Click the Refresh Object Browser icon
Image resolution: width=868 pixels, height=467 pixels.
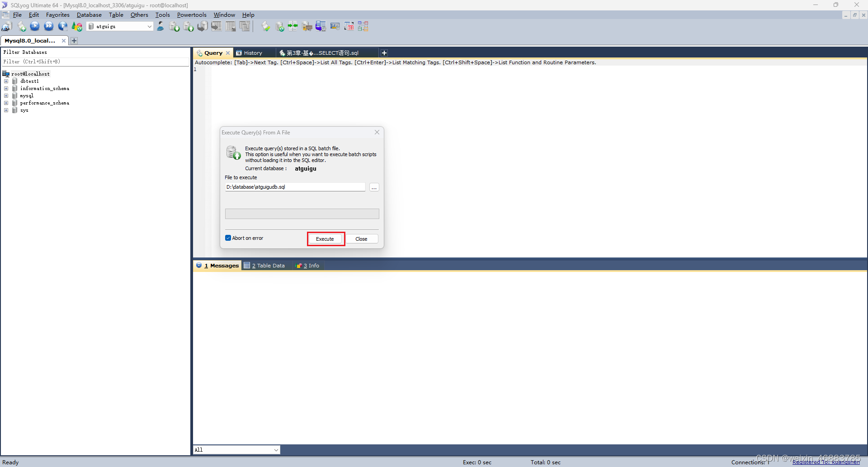(x=77, y=26)
